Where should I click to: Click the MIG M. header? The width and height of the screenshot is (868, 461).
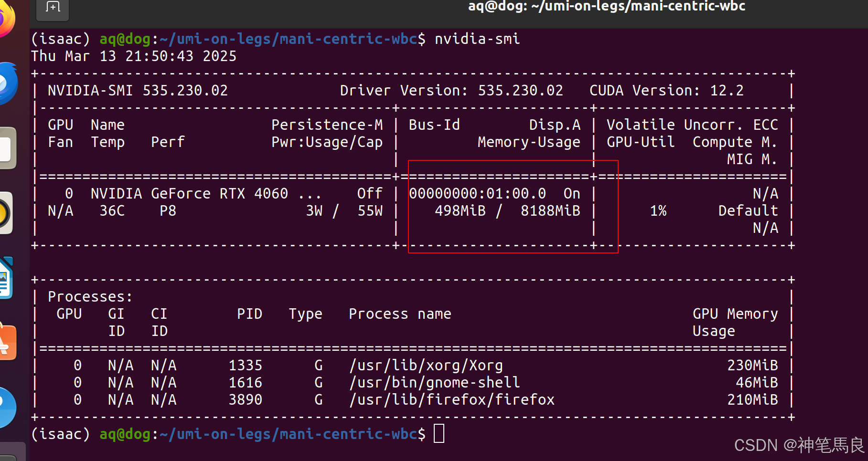tap(752, 159)
